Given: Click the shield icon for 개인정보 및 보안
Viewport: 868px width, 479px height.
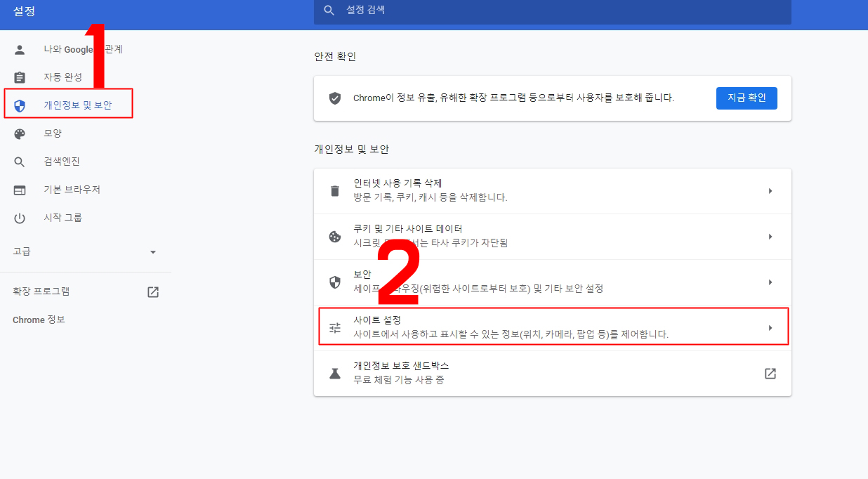Looking at the screenshot, I should click(x=20, y=106).
